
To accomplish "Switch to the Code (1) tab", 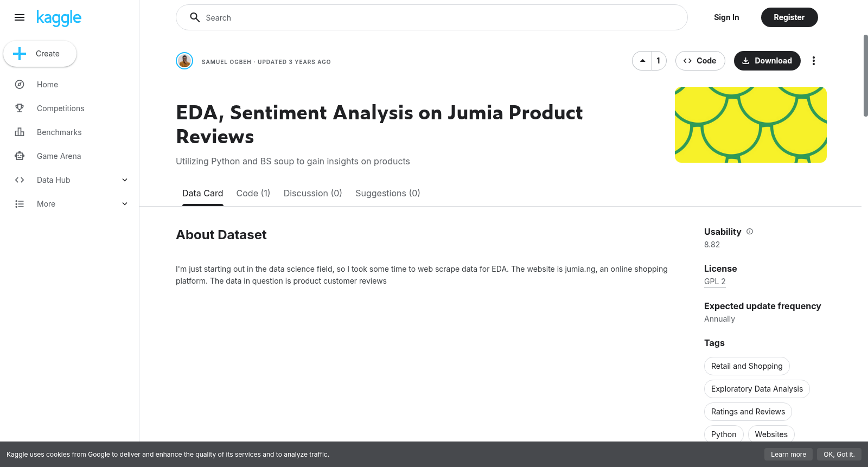I will point(253,193).
